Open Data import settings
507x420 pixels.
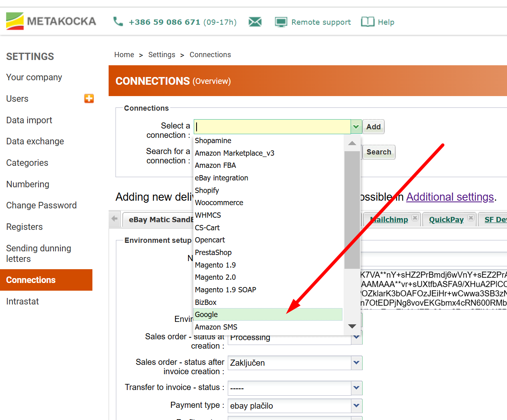coord(29,120)
